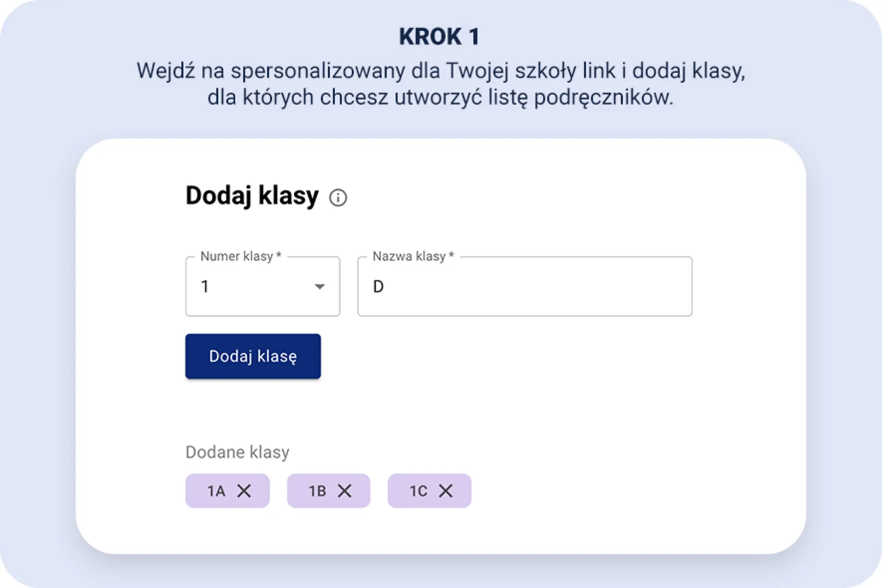The image size is (882, 588).
Task: Expand the Numer klasy dropdown arrow
Action: pyautogui.click(x=320, y=287)
